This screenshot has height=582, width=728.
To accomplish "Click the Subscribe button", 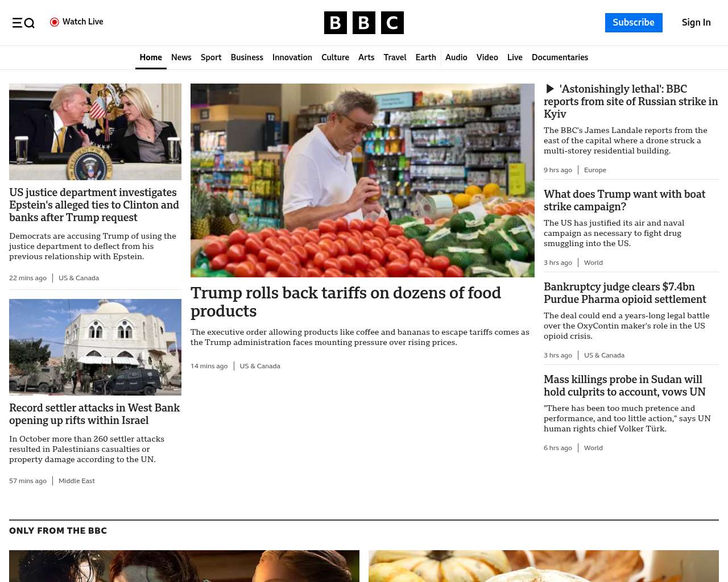I will 634,23.
